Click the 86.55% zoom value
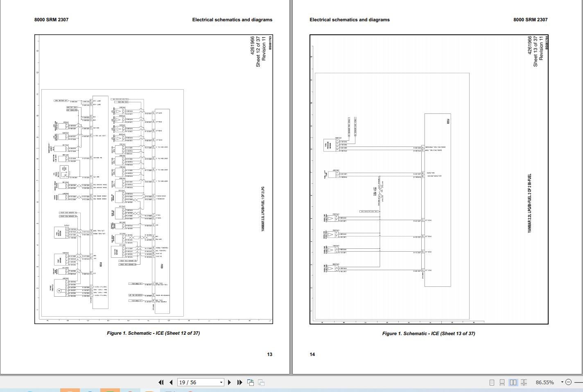This screenshot has width=583, height=392. pyautogui.click(x=545, y=382)
